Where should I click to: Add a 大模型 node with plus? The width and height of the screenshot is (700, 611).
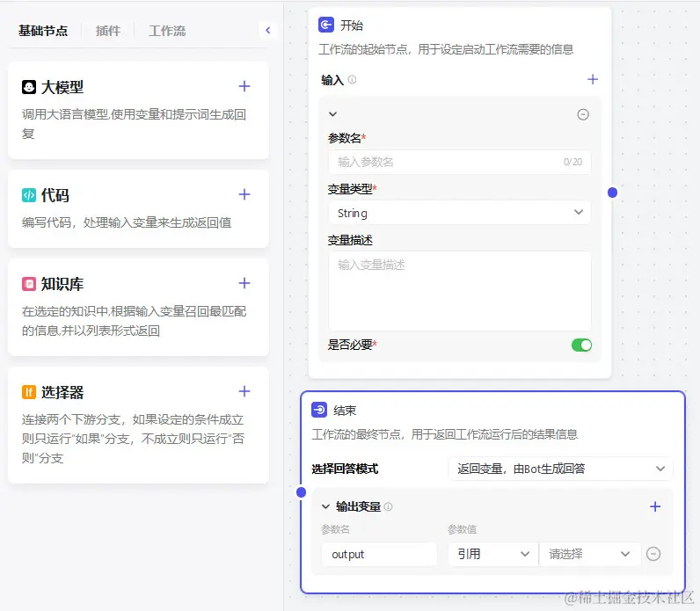tap(244, 86)
